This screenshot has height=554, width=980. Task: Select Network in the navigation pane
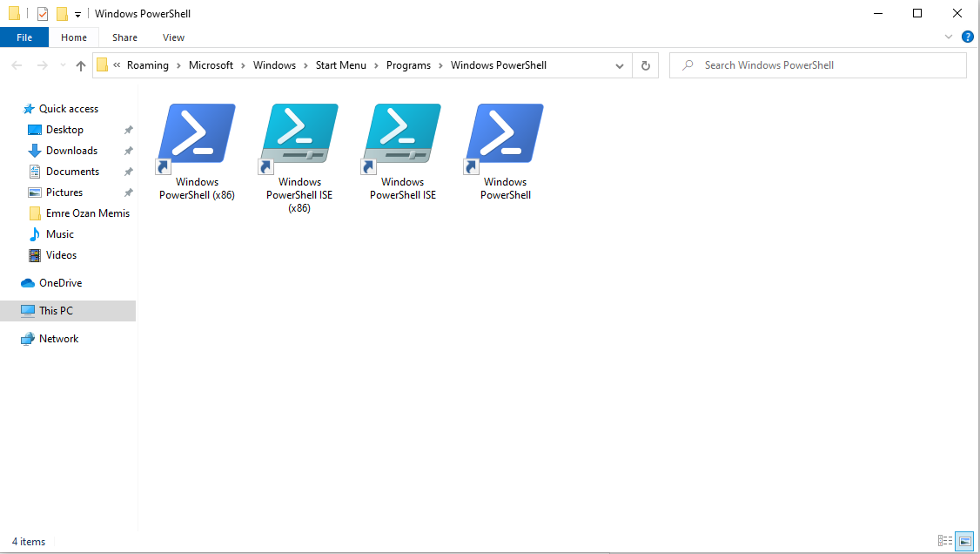tap(57, 338)
